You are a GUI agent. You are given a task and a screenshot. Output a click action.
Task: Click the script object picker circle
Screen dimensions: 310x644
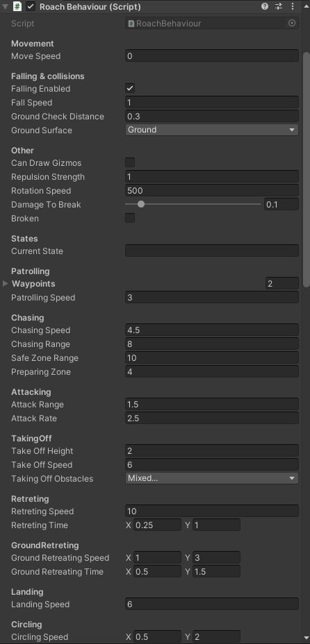(x=292, y=24)
